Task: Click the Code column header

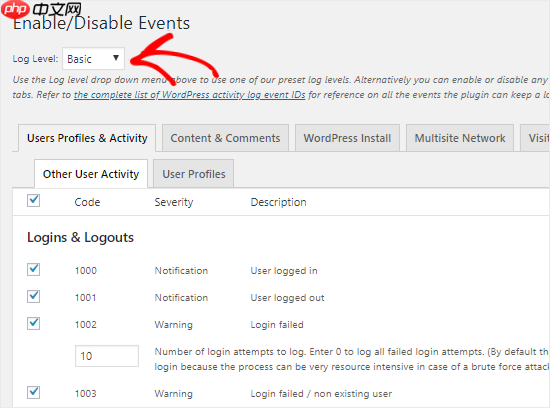Action: (x=87, y=202)
